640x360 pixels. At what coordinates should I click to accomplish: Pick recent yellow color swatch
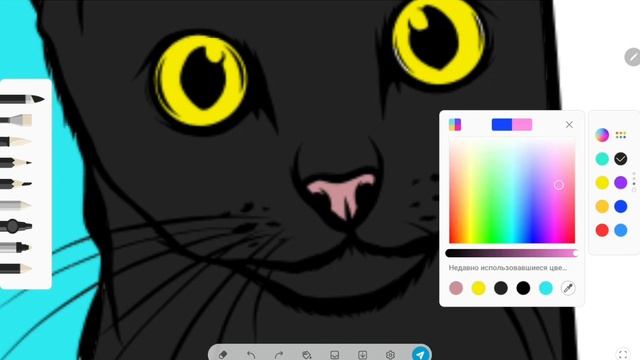coord(478,288)
